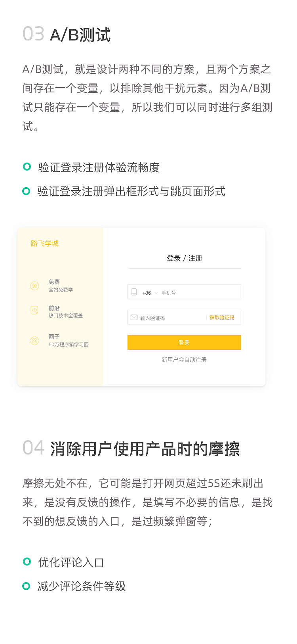Select the </> code icon beside 前沿
297x644 pixels.
[x=35, y=311]
